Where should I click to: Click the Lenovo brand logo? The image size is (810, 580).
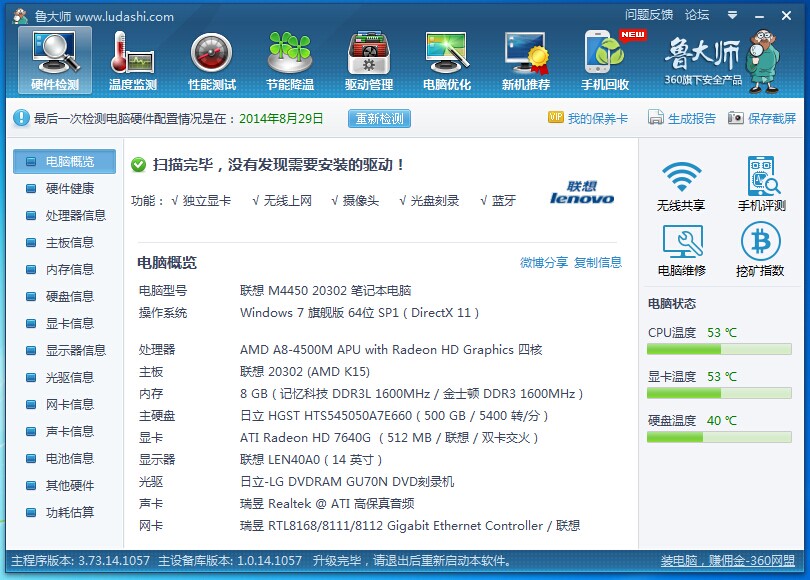click(x=582, y=192)
